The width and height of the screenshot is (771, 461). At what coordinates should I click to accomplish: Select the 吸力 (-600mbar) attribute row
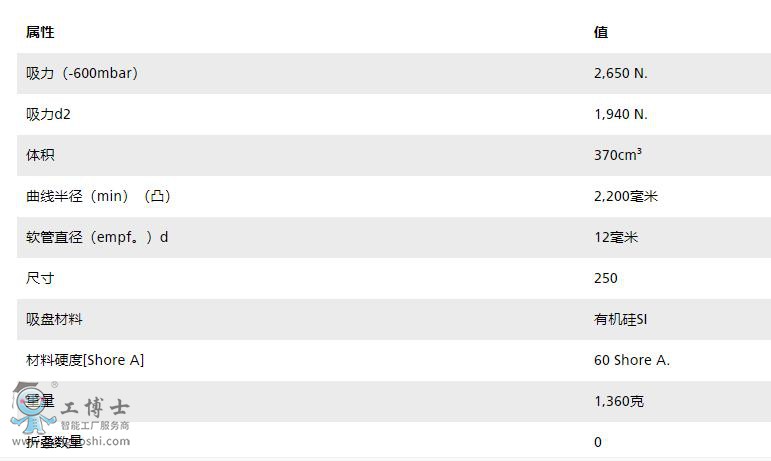coord(394,73)
